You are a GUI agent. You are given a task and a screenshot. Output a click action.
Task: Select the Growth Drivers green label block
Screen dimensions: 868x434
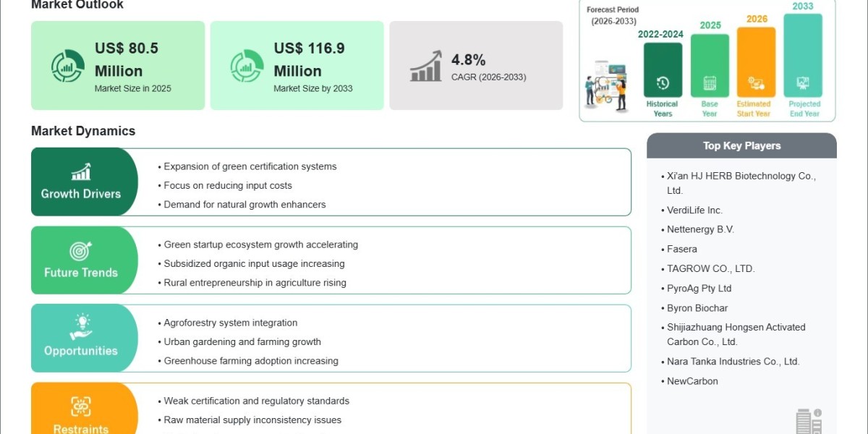(85, 182)
